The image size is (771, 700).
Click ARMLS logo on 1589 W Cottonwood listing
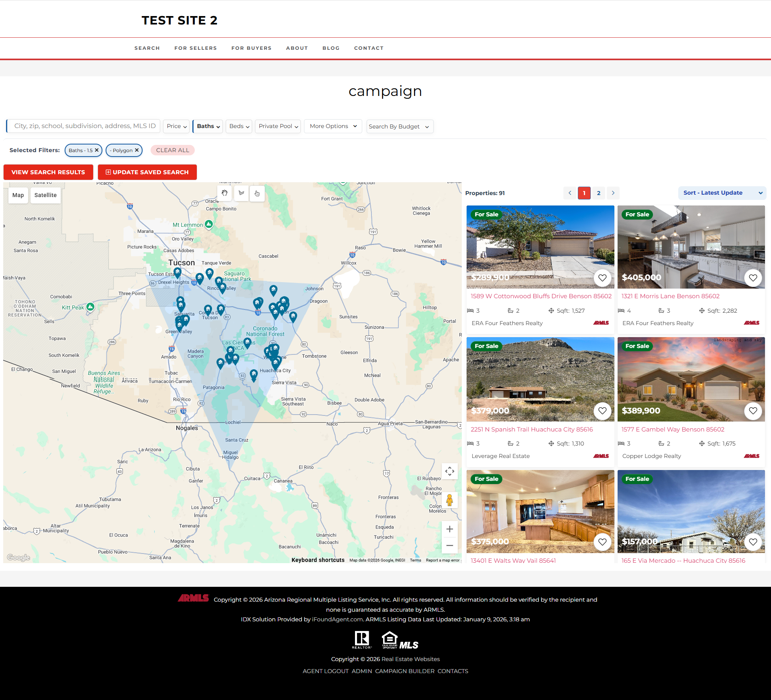point(601,323)
